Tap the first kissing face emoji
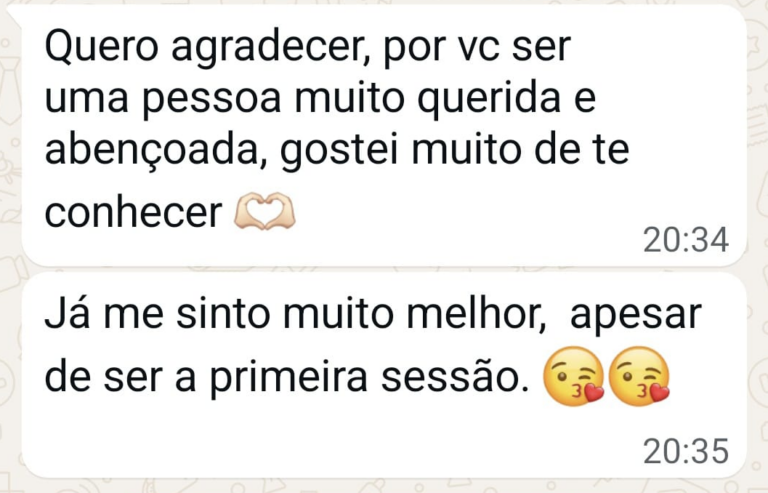 tap(574, 376)
